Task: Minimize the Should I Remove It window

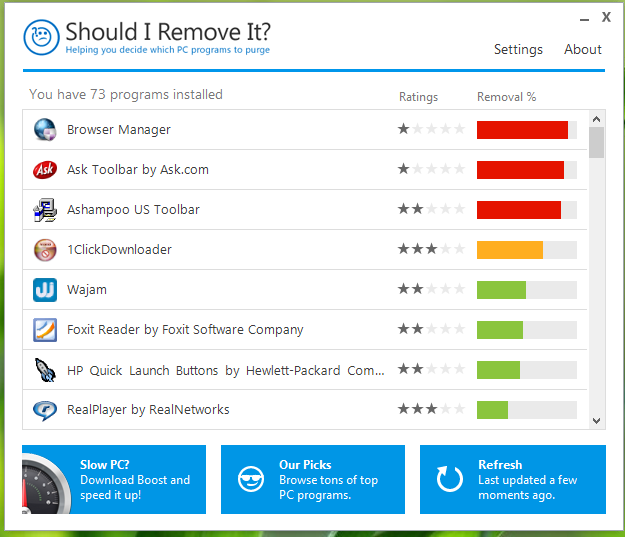Action: [584, 19]
